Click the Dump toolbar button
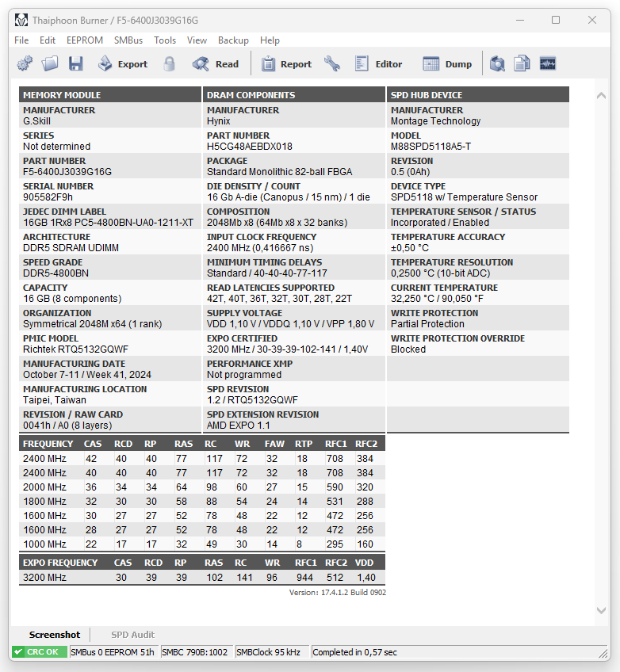This screenshot has height=672, width=620. pos(447,64)
